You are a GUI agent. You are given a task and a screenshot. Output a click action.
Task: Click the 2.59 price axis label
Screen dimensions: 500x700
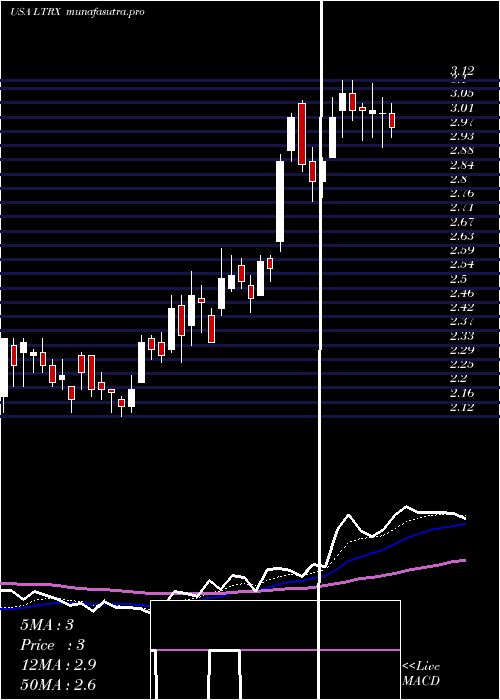[x=462, y=250]
